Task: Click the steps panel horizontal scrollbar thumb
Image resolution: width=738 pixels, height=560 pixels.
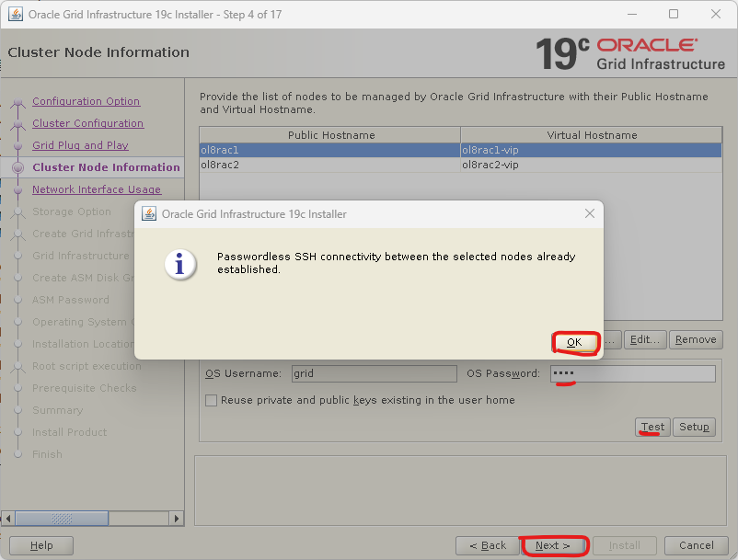Action: pyautogui.click(x=62, y=519)
